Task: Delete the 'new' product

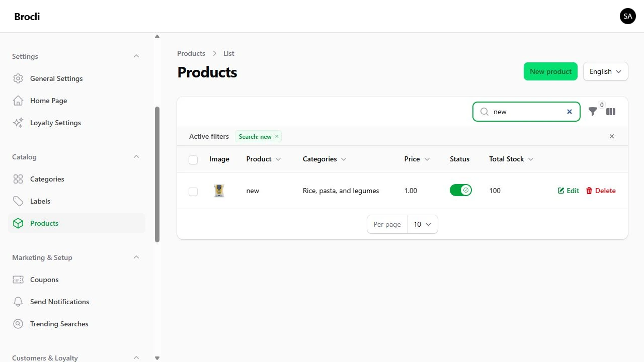Action: (601, 191)
